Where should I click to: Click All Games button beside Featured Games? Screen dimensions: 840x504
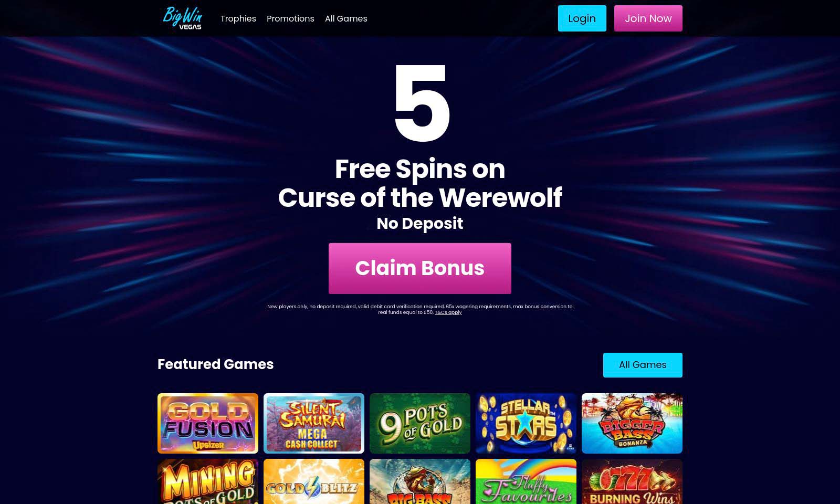[643, 365]
